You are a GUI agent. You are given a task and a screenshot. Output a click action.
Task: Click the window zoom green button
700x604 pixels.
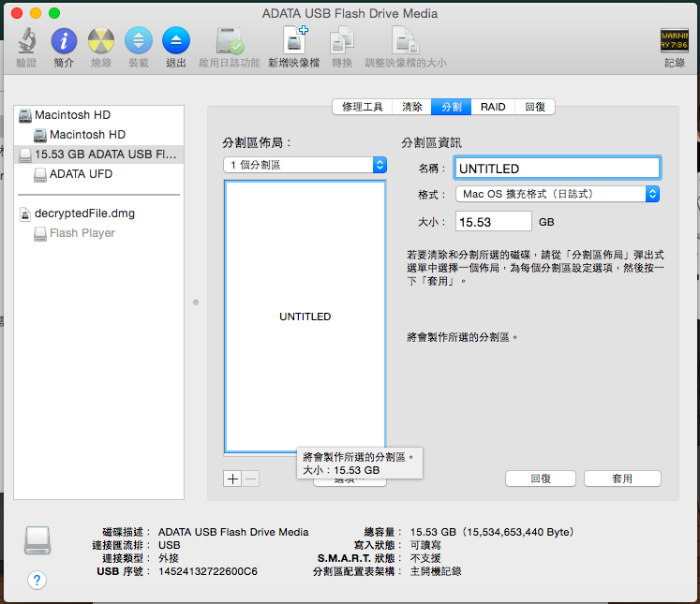point(54,13)
